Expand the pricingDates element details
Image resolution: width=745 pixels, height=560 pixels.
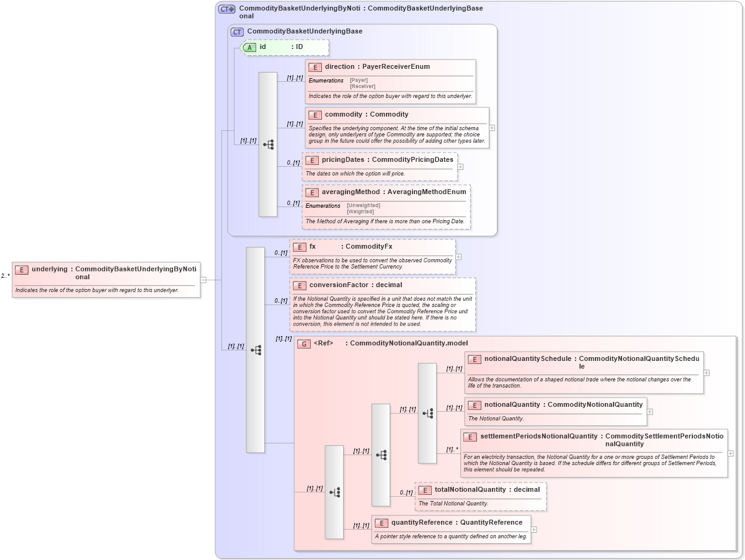point(460,166)
